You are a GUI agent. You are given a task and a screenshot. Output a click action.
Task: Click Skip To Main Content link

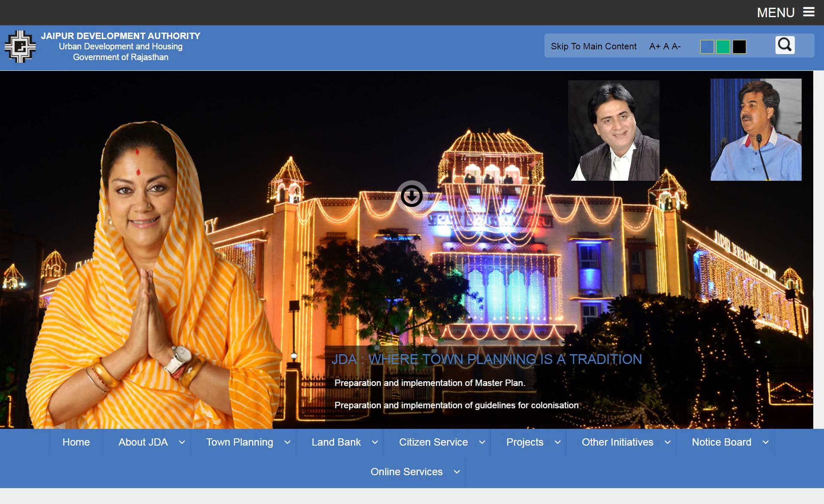pyautogui.click(x=593, y=46)
